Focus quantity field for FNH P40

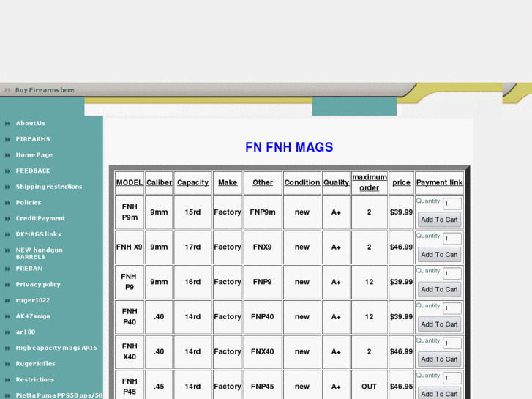(452, 308)
